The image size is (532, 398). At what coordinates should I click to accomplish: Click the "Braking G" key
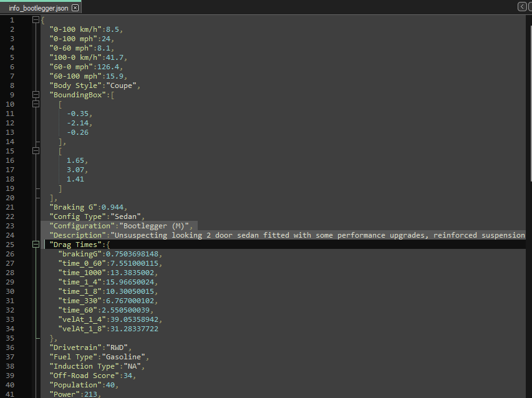(x=74, y=207)
